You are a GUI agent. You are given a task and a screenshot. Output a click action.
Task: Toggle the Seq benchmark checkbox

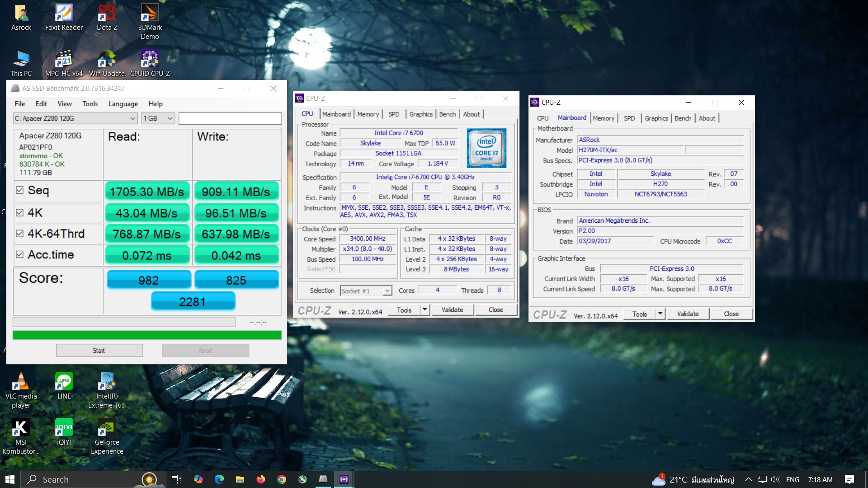[19, 190]
